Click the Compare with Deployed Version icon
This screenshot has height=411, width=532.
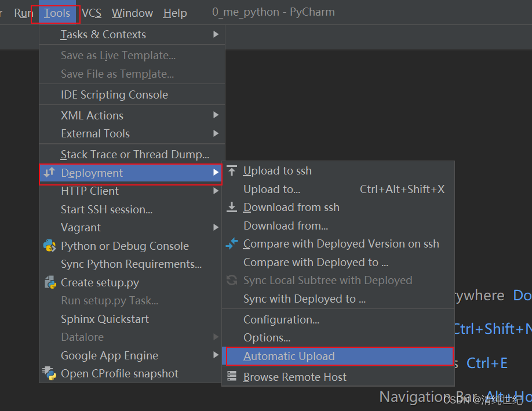[232, 243]
